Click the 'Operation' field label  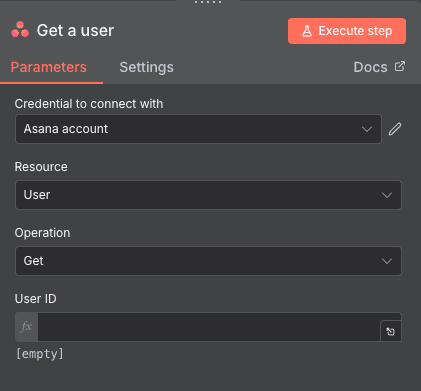point(42,233)
